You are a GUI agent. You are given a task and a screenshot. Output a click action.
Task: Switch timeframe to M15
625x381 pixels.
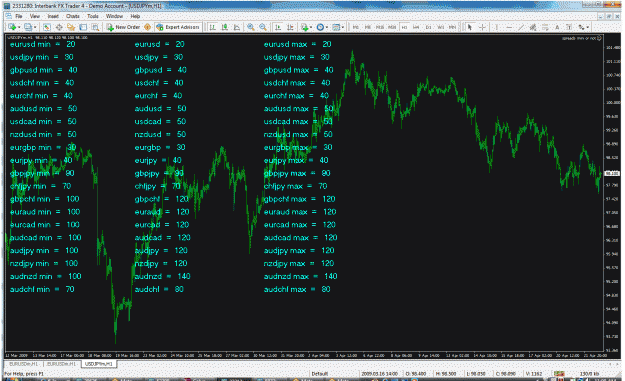[380, 27]
